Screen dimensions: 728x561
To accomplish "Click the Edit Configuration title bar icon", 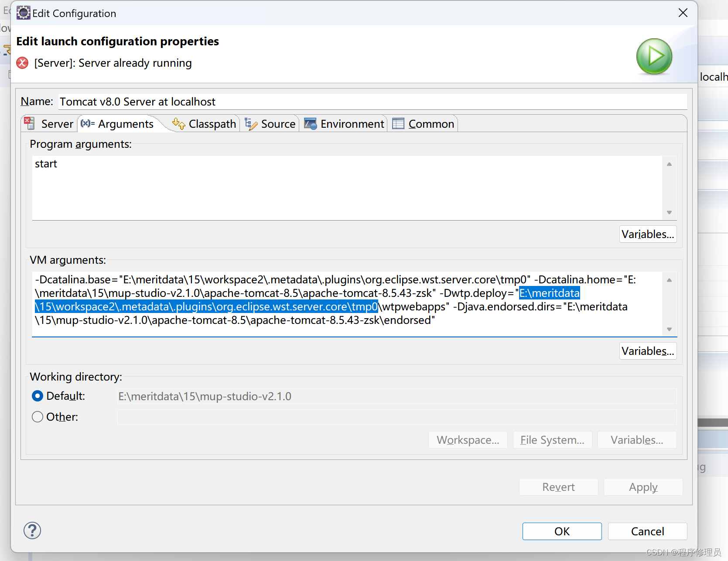I will (x=23, y=13).
